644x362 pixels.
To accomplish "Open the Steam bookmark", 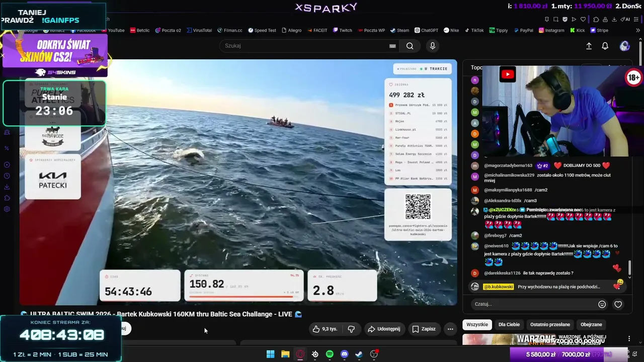I will point(399,30).
